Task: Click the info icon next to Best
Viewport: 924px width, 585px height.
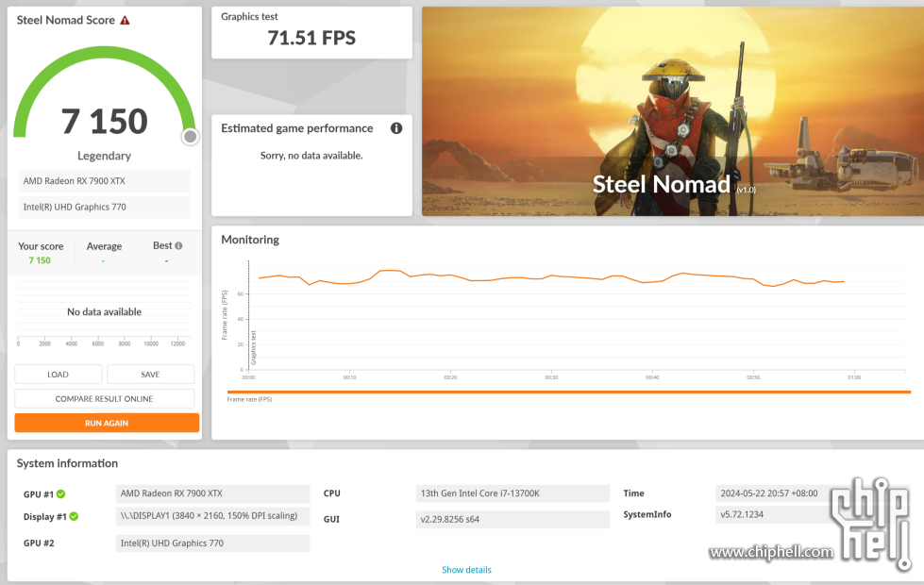Action: point(178,245)
